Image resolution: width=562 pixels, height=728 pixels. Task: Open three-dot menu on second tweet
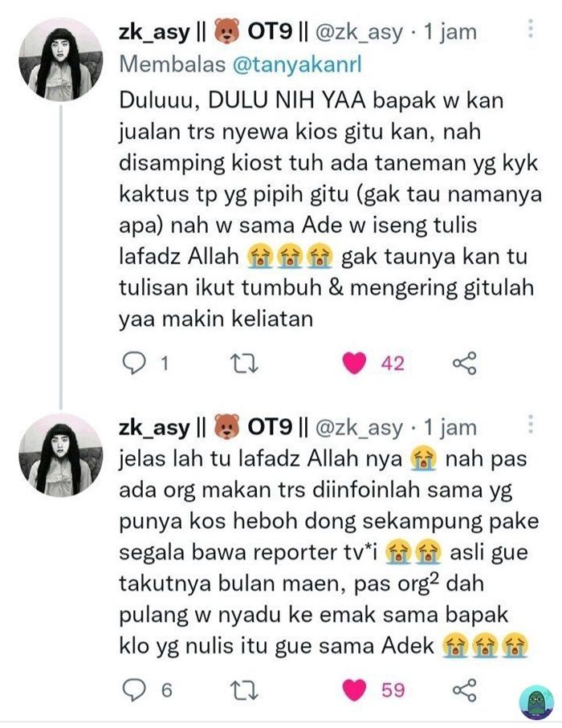pos(531,424)
